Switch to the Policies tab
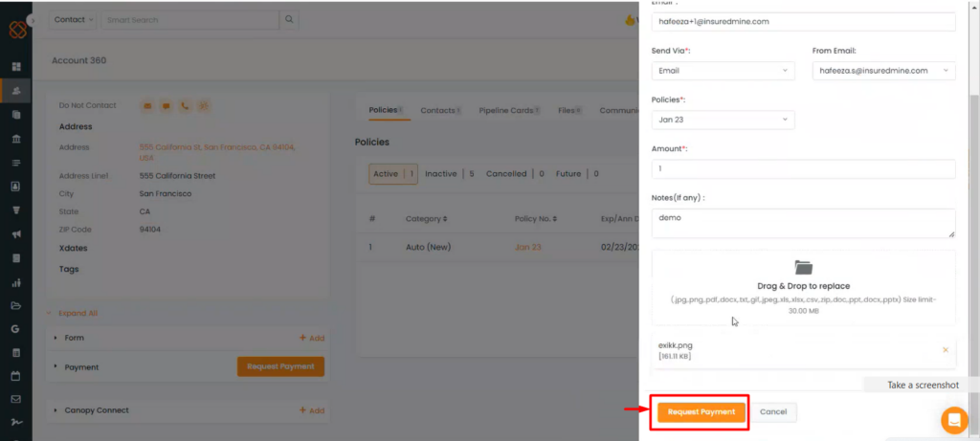The width and height of the screenshot is (980, 441). point(385,111)
